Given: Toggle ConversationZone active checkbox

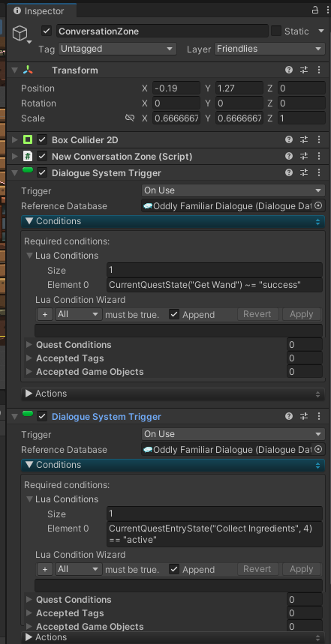Looking at the screenshot, I should pyautogui.click(x=47, y=31).
